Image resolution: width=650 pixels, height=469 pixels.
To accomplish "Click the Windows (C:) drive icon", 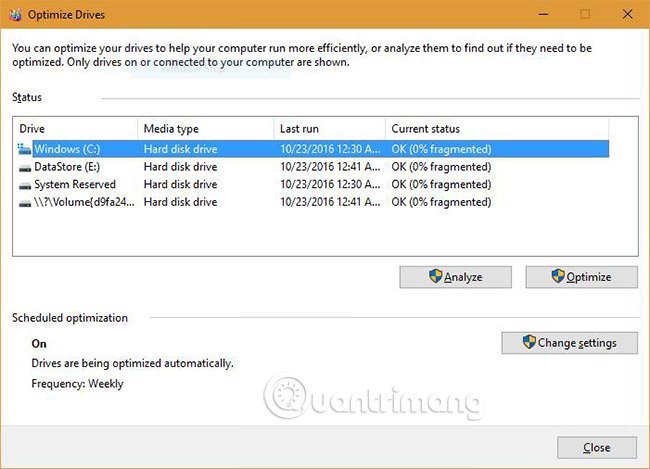I will 25,149.
